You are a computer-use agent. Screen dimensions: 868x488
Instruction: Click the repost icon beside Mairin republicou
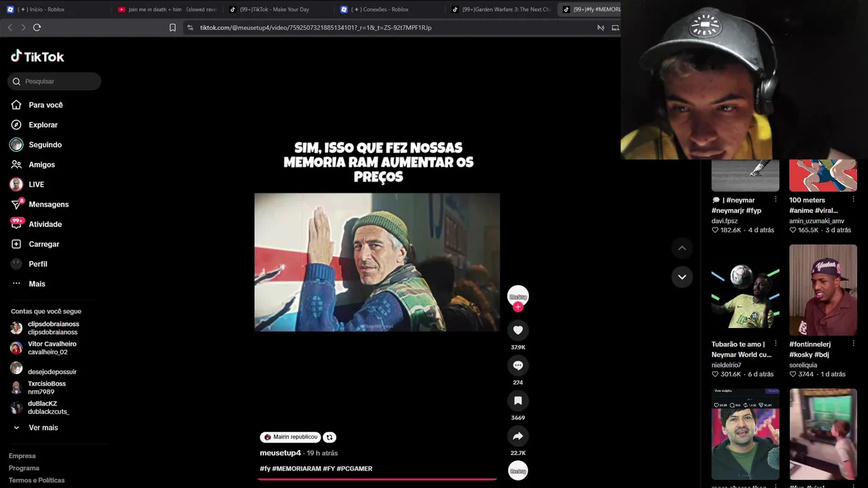pos(329,437)
